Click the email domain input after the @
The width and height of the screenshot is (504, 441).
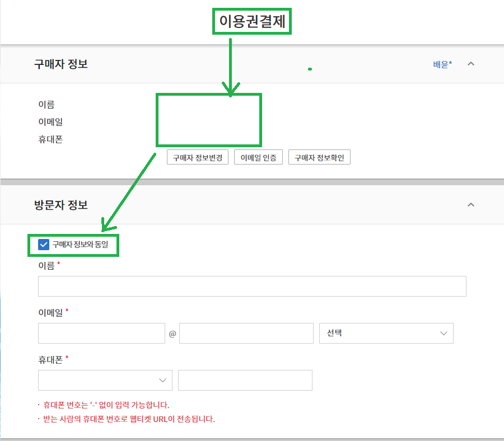(245, 333)
